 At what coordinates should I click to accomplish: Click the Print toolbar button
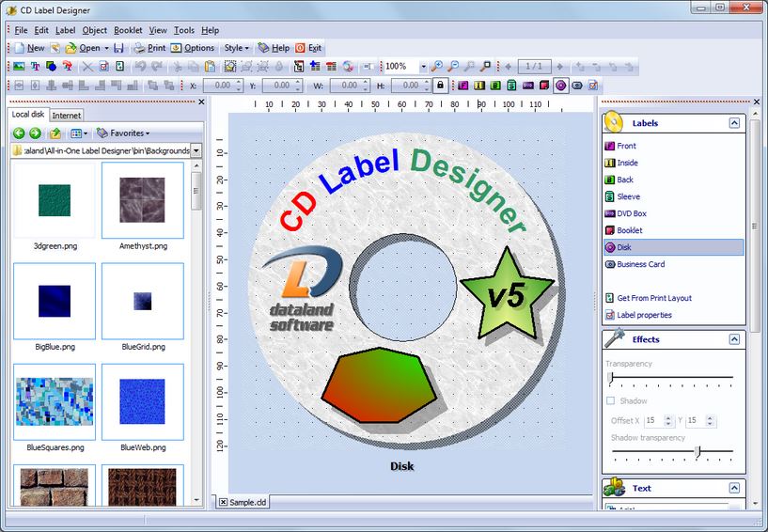[150, 48]
